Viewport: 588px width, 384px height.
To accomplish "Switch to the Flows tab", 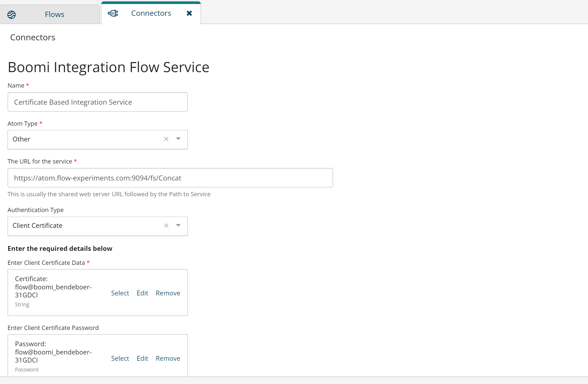I will pyautogui.click(x=54, y=14).
